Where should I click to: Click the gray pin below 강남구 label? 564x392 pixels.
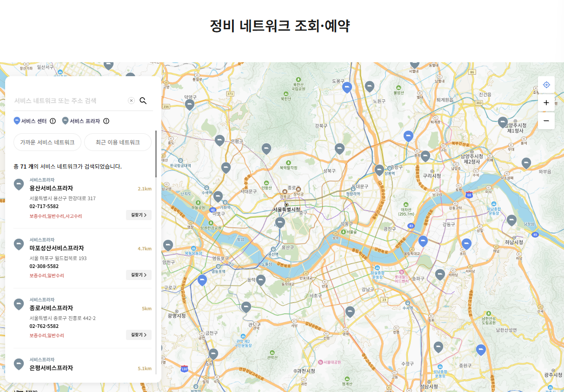(x=350, y=312)
